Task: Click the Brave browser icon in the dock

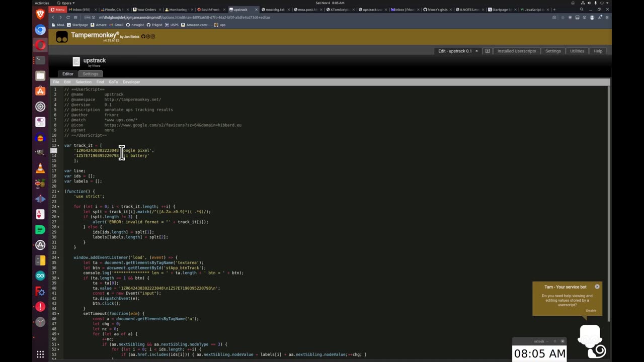Action: click(x=40, y=15)
